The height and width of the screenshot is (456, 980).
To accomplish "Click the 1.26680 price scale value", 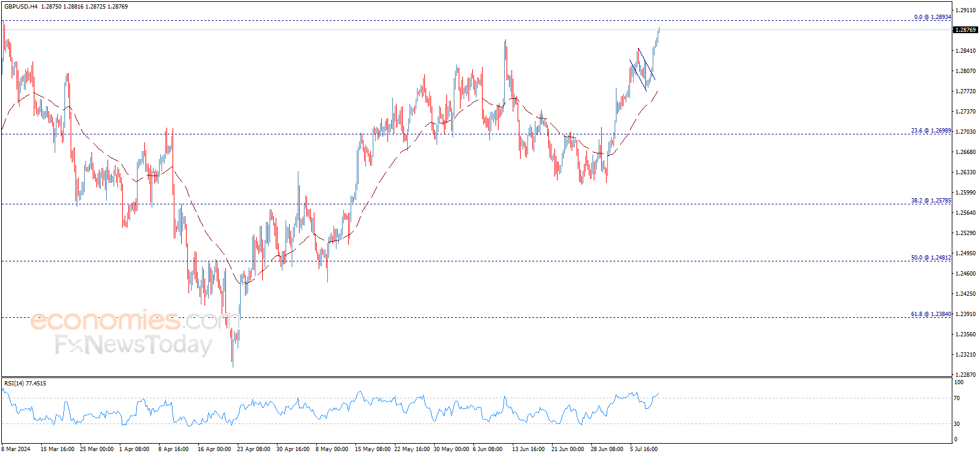I will 966,152.
